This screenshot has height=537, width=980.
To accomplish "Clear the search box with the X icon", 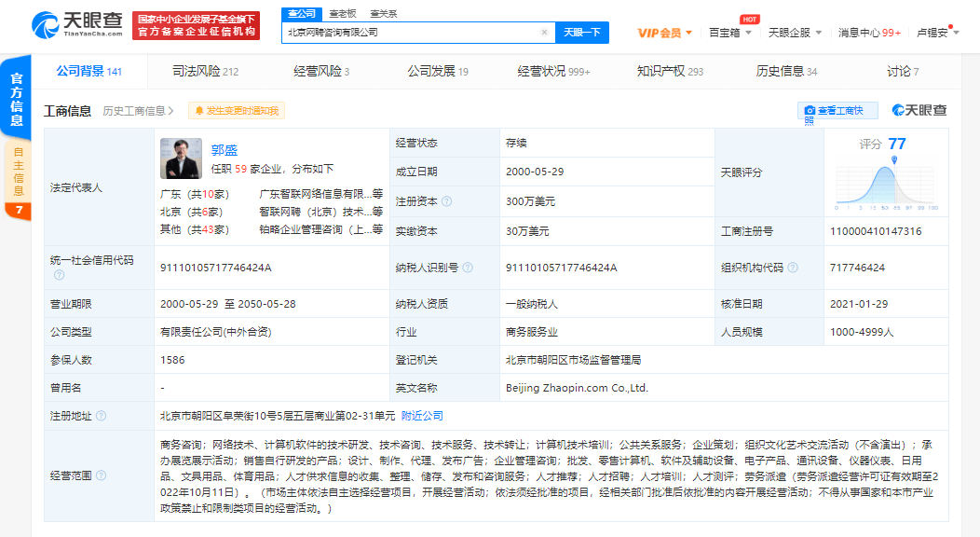I will click(x=544, y=33).
